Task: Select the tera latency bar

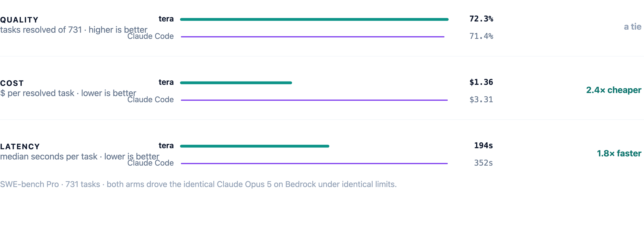Action: click(x=255, y=146)
